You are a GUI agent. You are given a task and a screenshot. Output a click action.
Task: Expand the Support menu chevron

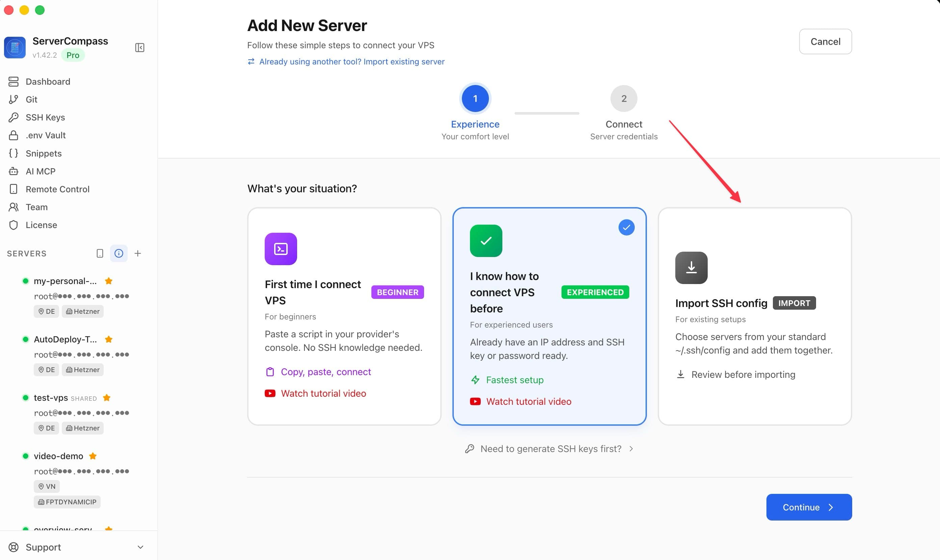point(140,547)
